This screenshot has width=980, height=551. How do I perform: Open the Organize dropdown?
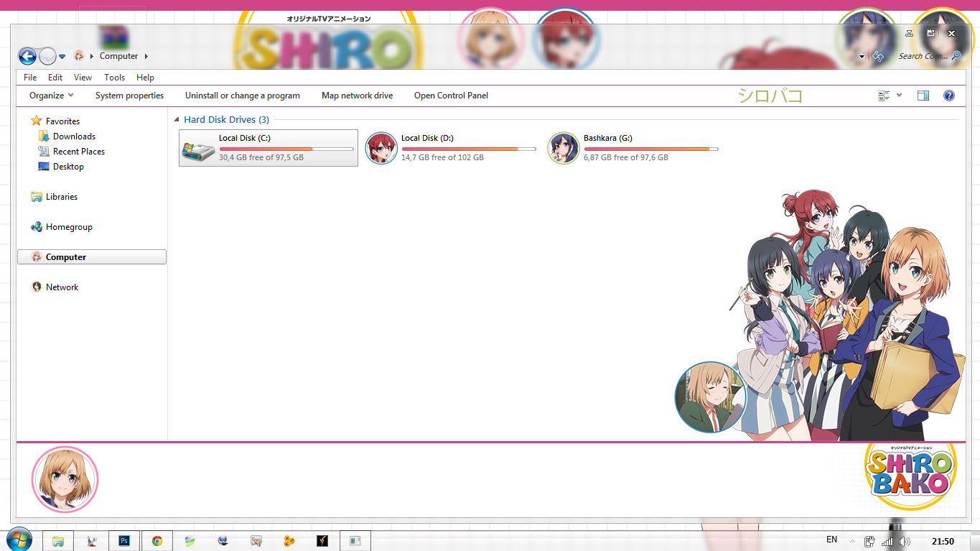coord(51,96)
